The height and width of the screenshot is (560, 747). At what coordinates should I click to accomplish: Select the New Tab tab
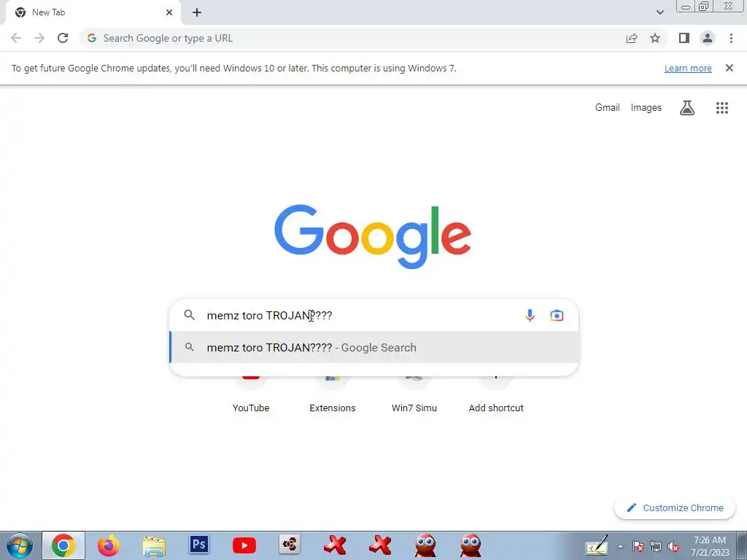(x=93, y=12)
